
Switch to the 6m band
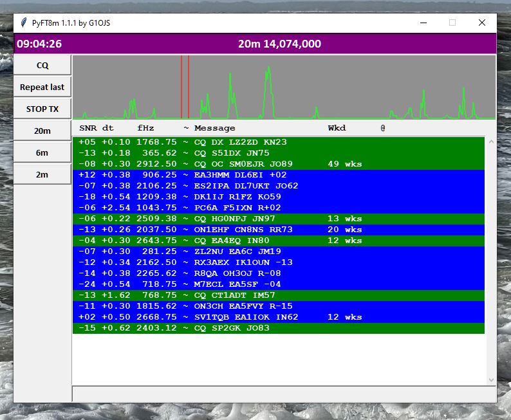(42, 152)
